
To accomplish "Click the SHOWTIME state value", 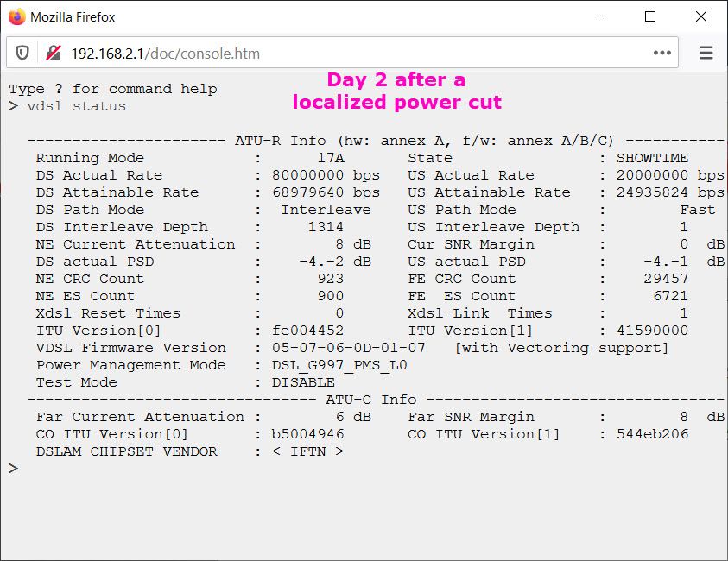I will (x=652, y=158).
